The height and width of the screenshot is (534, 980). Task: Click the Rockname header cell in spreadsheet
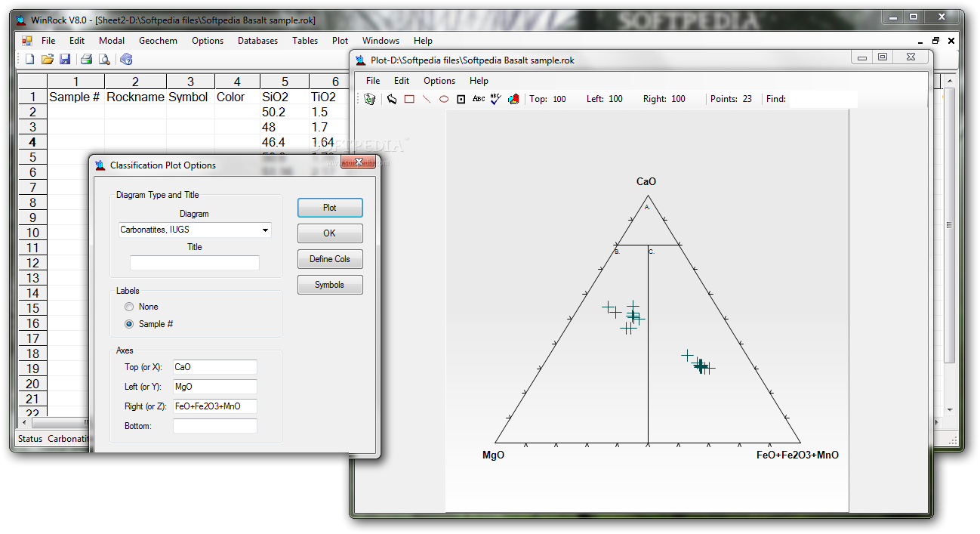coord(135,97)
